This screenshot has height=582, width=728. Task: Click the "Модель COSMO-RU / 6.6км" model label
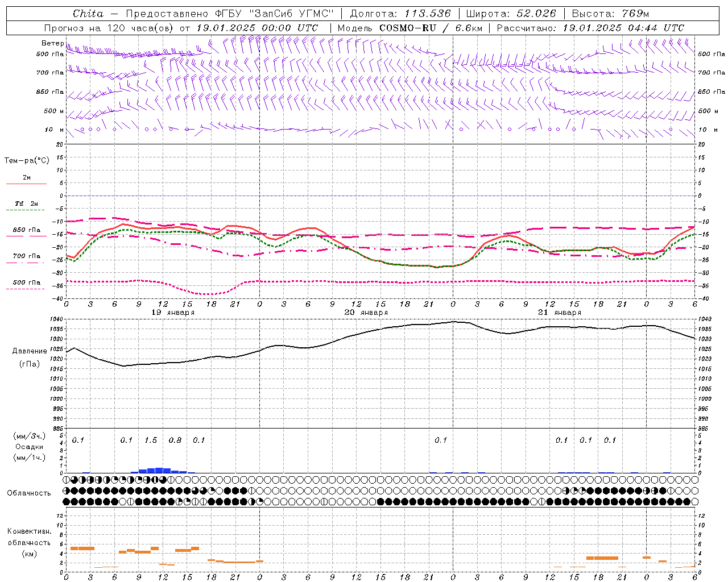pyautogui.click(x=410, y=28)
